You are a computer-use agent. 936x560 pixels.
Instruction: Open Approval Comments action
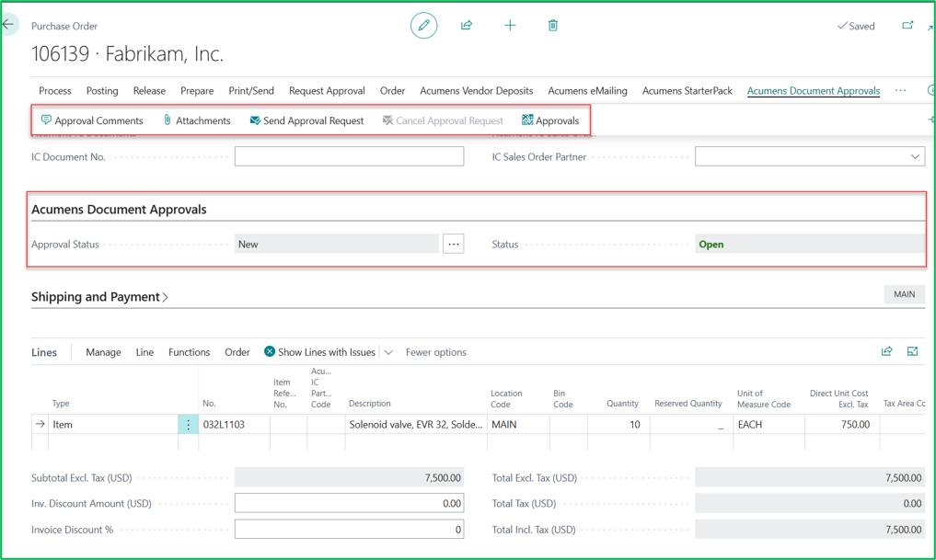point(92,120)
